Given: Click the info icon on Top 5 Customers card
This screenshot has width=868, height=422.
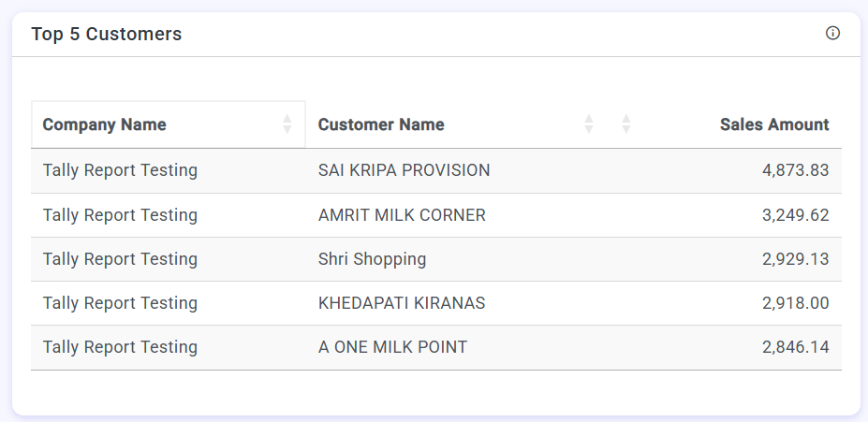Looking at the screenshot, I should [x=832, y=34].
